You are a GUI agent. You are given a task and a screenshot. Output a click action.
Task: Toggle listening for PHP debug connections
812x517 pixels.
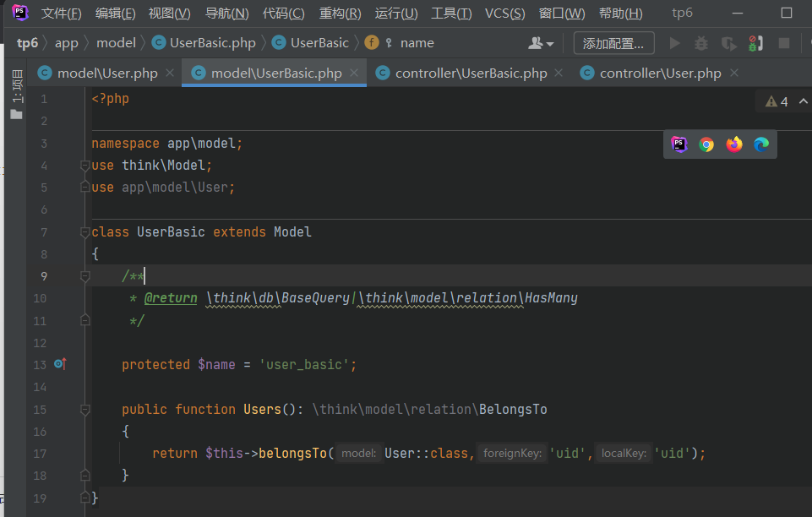[x=755, y=43]
